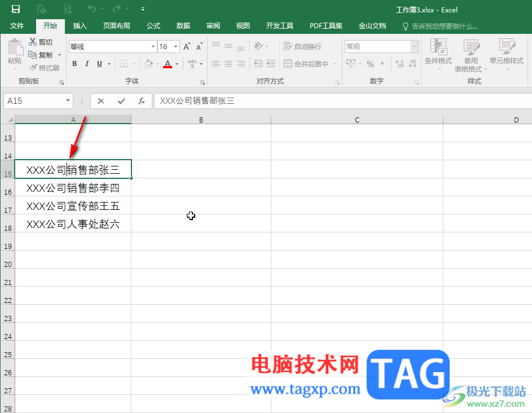
Task: Open the Customize Quick Access Toolbar arrow
Action: coord(143,9)
